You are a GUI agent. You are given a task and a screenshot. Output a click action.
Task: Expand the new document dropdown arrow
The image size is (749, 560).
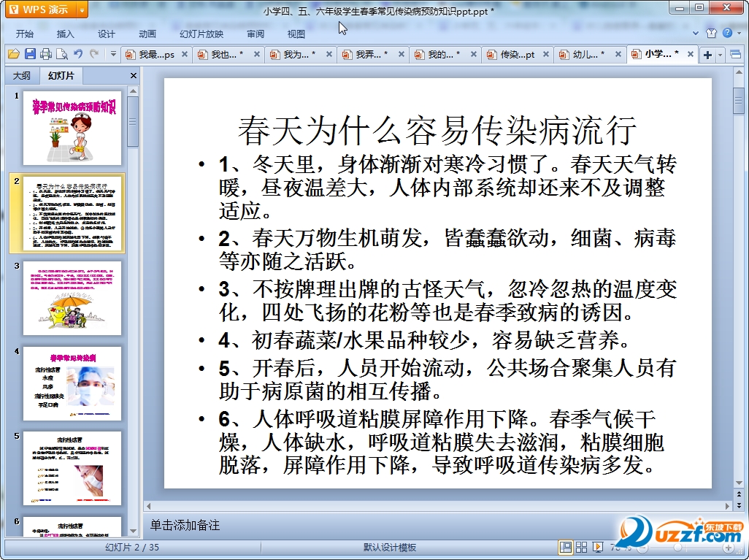pyautogui.click(x=720, y=55)
